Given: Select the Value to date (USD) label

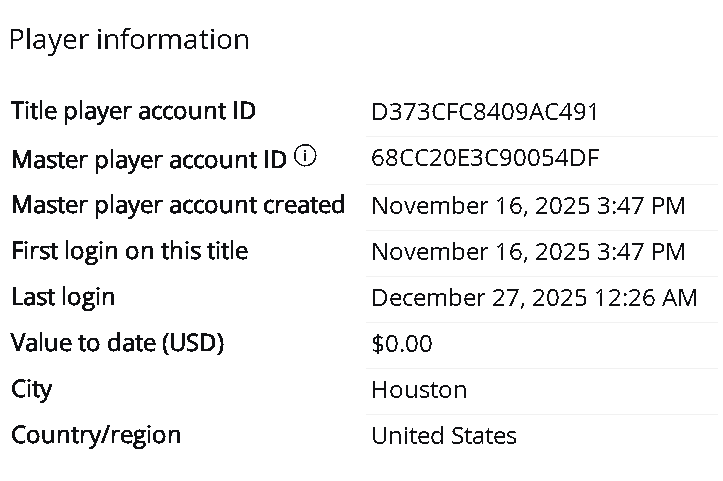Looking at the screenshot, I should (x=117, y=343).
